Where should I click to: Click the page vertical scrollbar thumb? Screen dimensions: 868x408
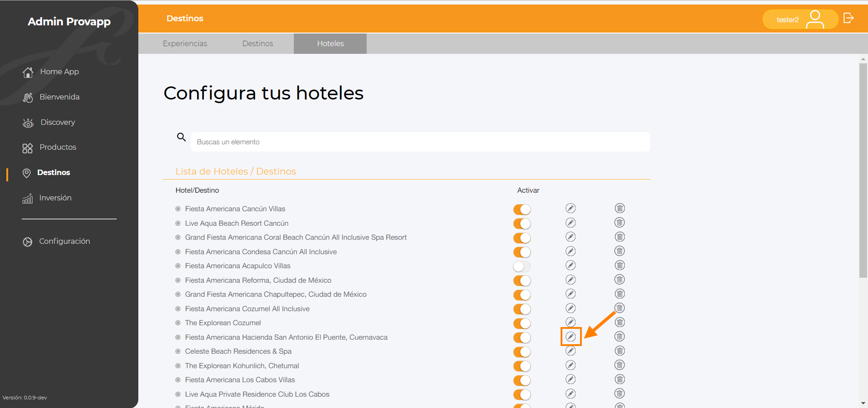863,171
